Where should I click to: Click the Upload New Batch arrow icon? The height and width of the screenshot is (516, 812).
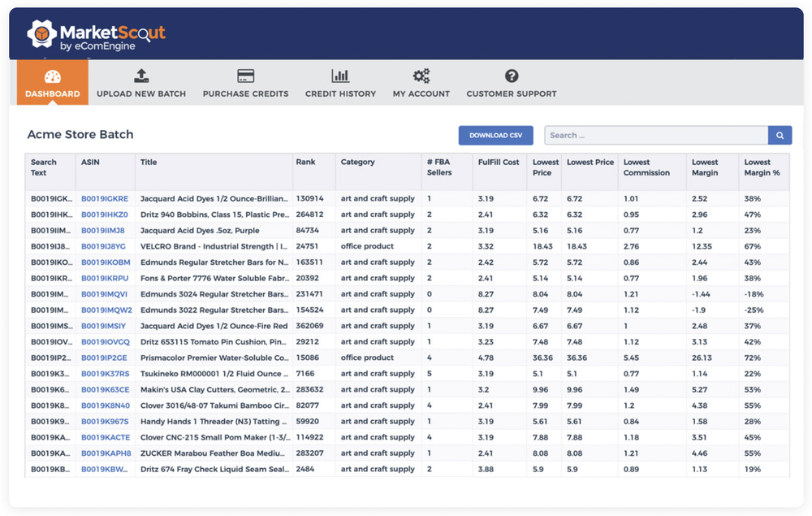[141, 75]
